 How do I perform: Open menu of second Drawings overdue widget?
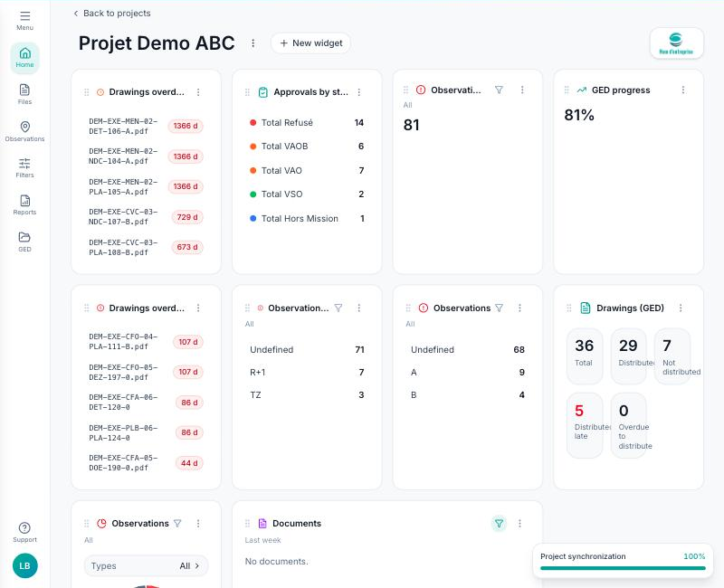(x=198, y=308)
